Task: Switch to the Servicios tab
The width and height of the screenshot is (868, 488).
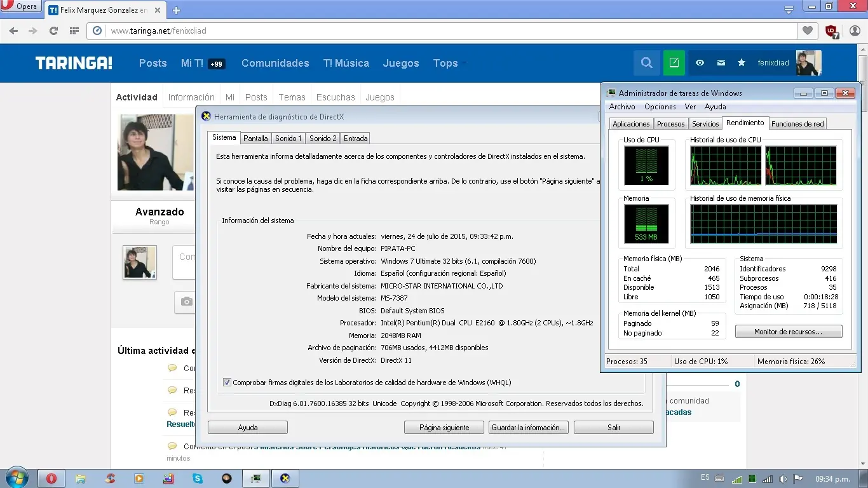Action: click(705, 124)
